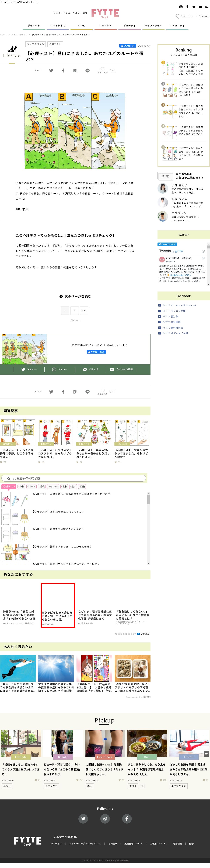Click the Favorite heart icon in the header
Viewport: 210px width, 868px height.
pyautogui.click(x=179, y=16)
